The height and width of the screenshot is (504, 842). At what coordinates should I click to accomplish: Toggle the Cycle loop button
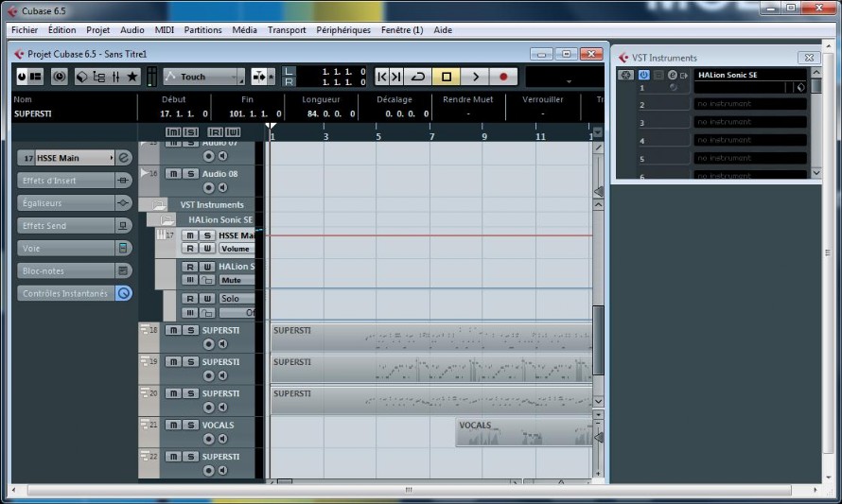(418, 77)
